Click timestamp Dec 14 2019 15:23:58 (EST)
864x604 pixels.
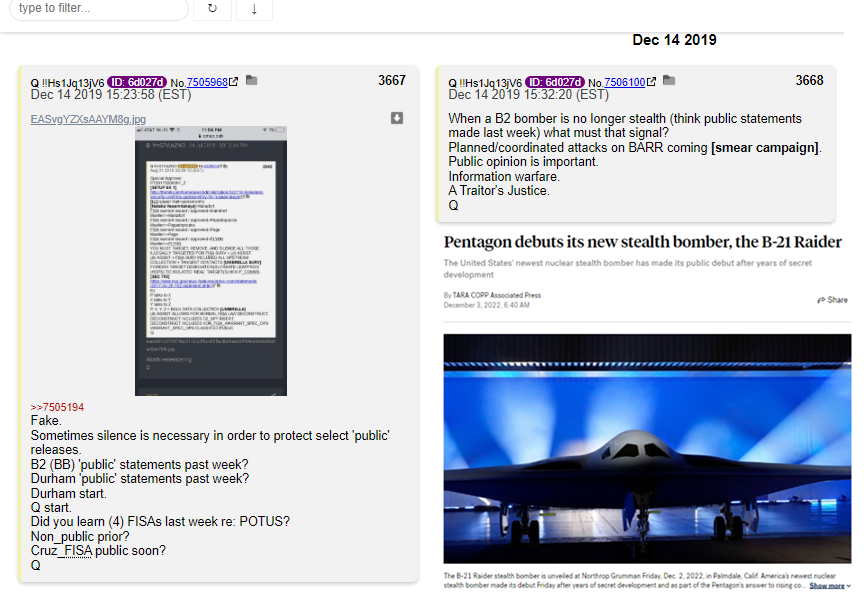tap(111, 95)
